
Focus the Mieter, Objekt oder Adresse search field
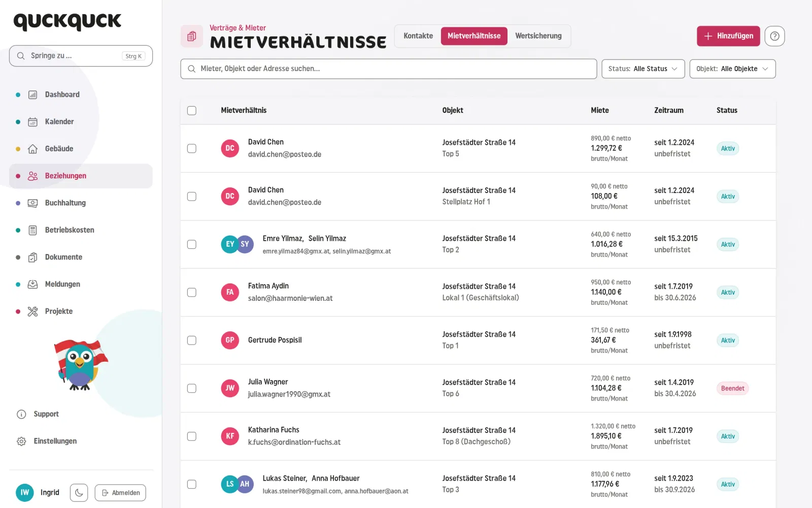click(x=389, y=69)
